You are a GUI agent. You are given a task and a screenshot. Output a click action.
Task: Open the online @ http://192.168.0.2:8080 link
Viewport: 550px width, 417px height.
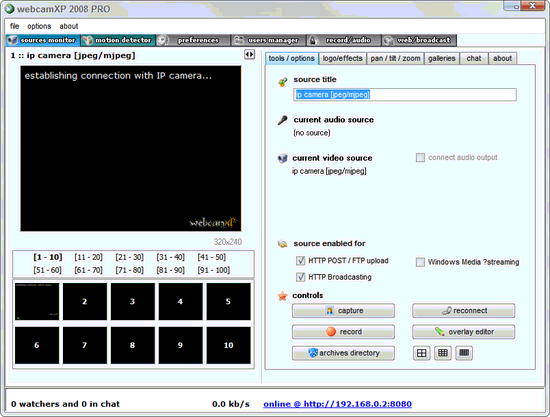[x=337, y=404]
